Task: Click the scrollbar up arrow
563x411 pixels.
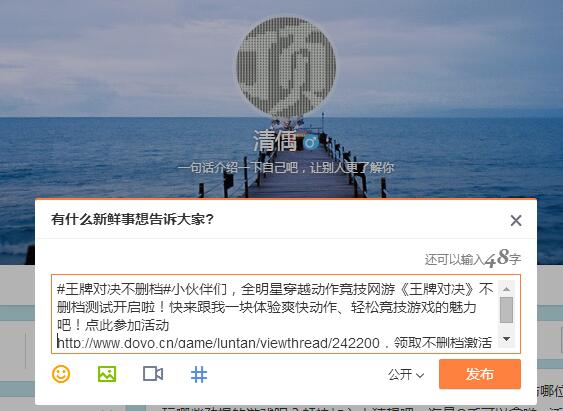Action: pyautogui.click(x=507, y=289)
